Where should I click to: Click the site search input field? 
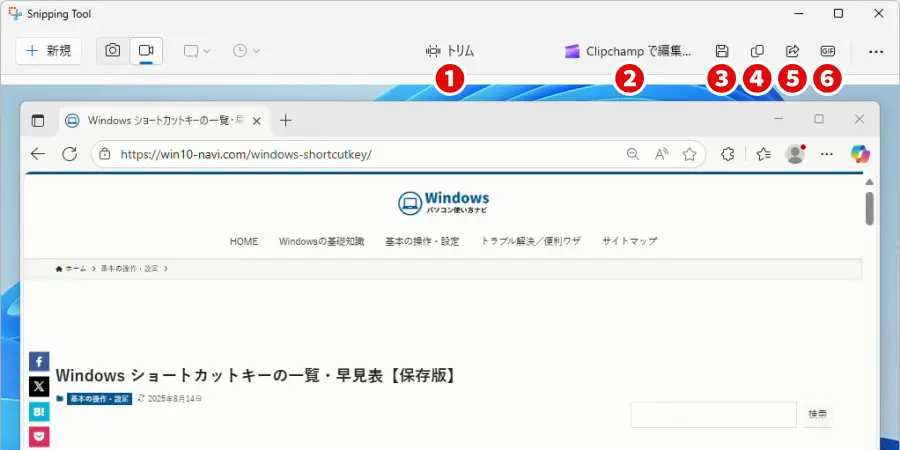(713, 414)
